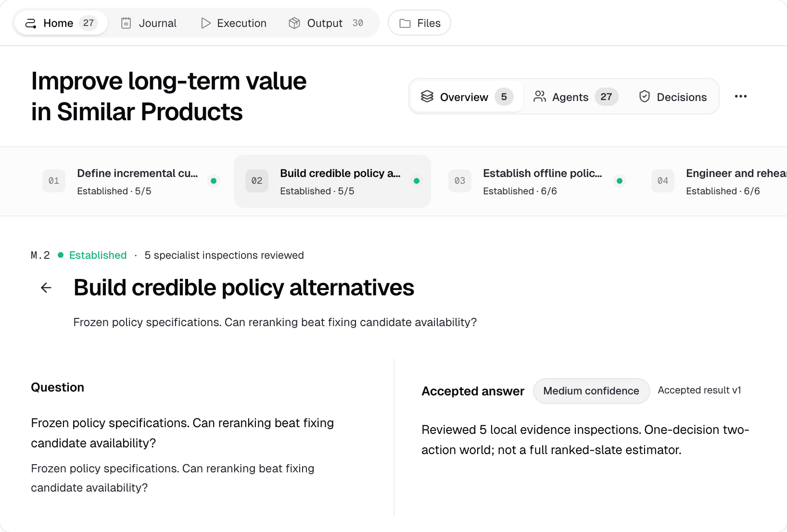Click the Agents people icon

pos(540,97)
